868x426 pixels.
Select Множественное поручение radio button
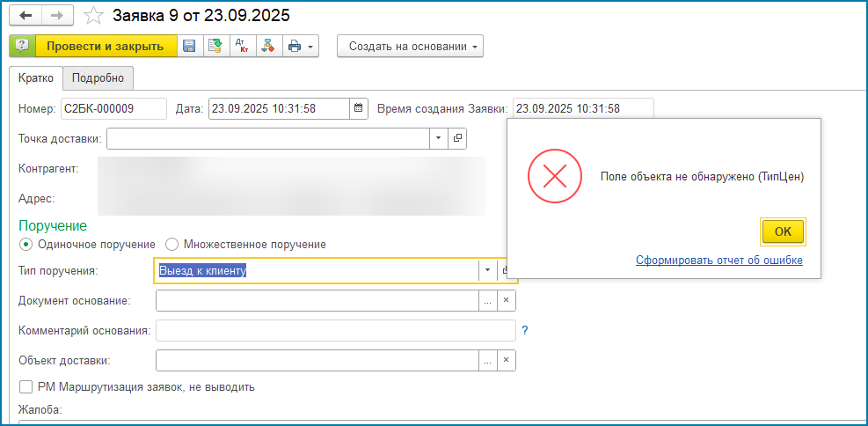172,244
